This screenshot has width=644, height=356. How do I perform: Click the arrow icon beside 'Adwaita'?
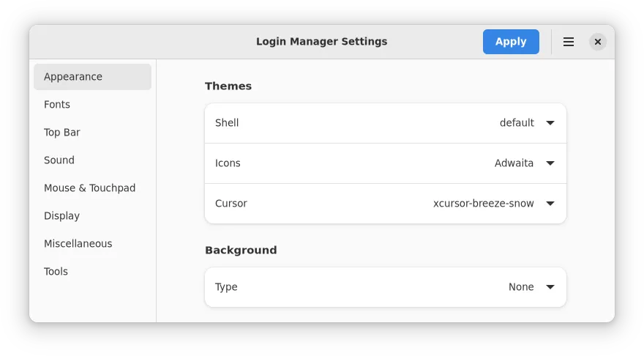pyautogui.click(x=550, y=163)
